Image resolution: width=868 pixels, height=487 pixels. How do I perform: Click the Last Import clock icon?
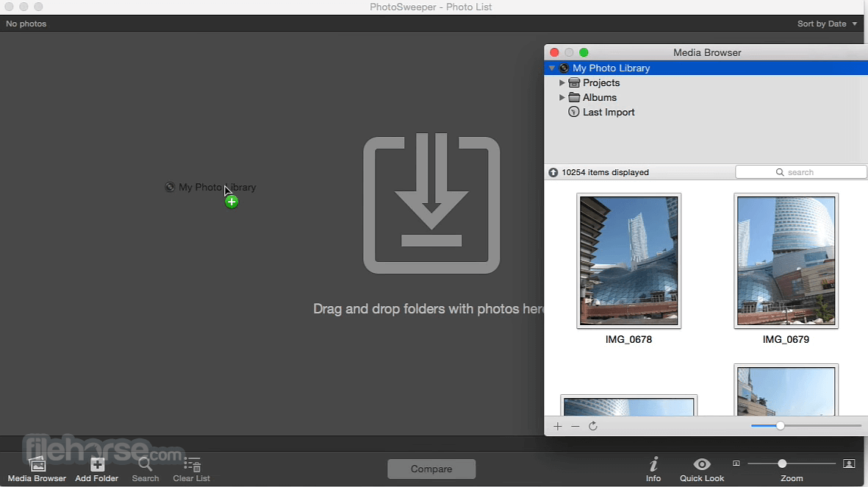coord(574,112)
